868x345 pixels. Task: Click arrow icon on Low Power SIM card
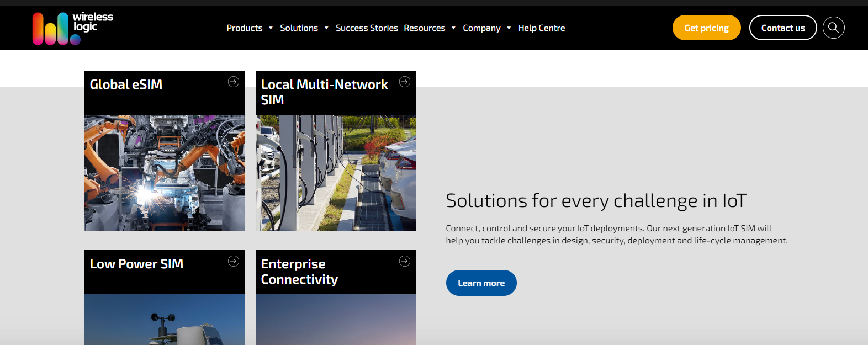(x=234, y=261)
